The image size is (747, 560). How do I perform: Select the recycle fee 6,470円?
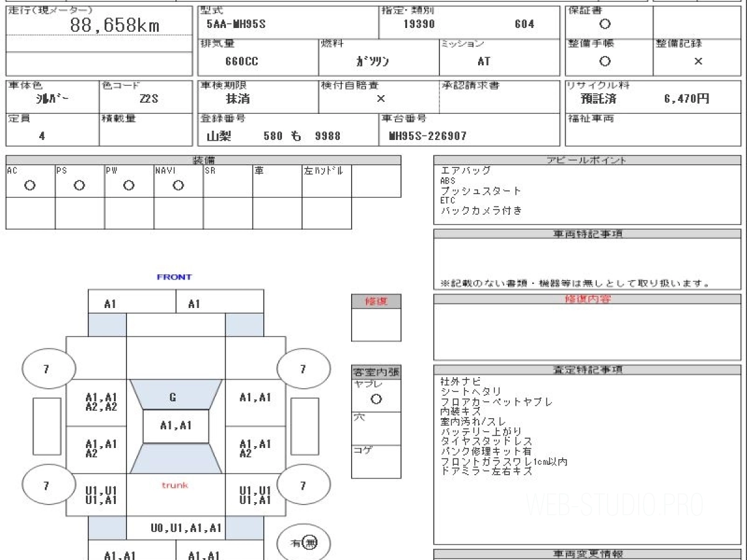687,98
